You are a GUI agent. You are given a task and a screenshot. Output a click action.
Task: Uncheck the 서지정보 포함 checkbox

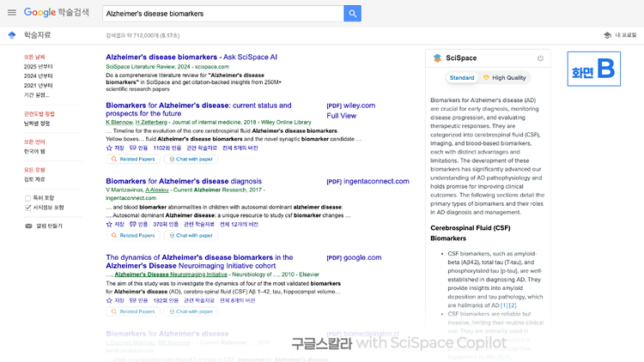[28, 208]
